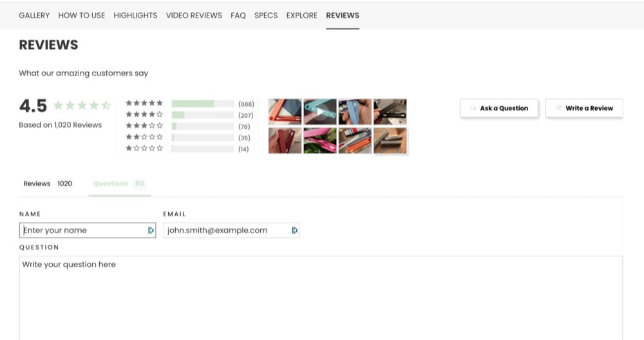Click the 'Based on 1,020 Reviews' text

pyautogui.click(x=61, y=125)
